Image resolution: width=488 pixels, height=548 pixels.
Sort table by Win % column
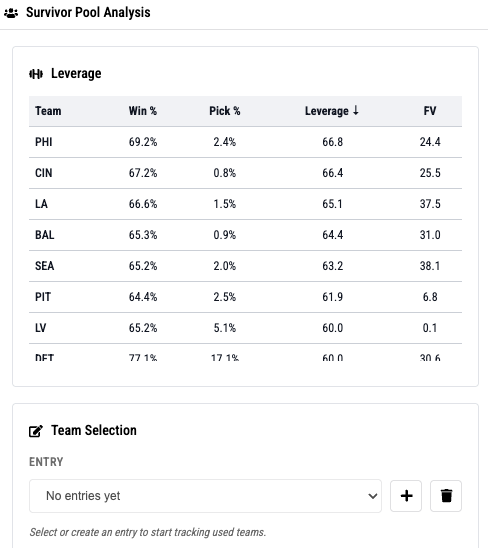pos(143,111)
